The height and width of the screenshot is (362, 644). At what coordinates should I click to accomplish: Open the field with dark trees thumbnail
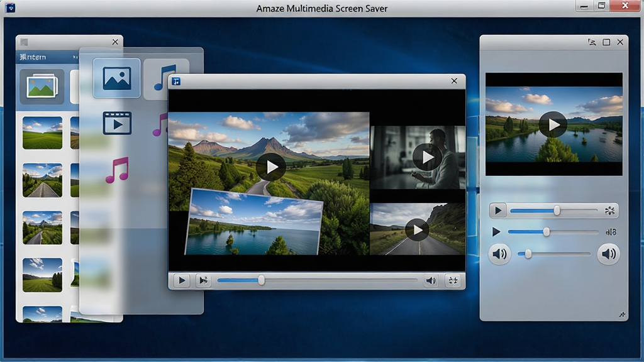click(x=42, y=275)
